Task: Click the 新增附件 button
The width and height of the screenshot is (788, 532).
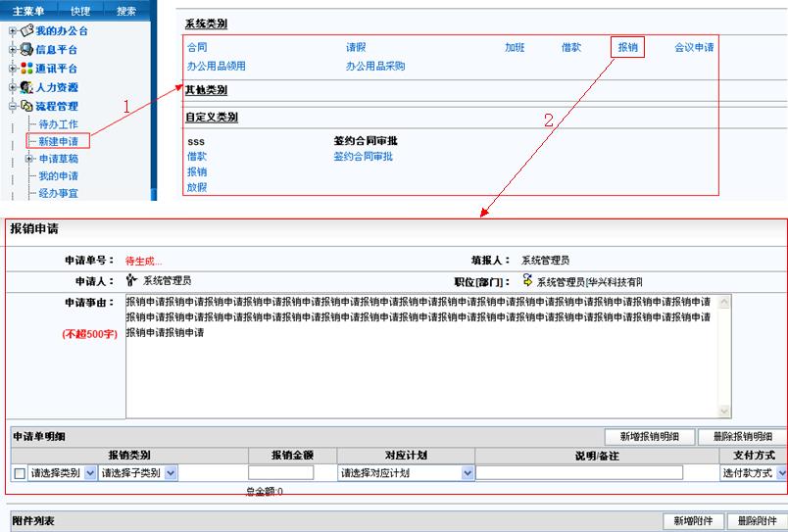Action: pos(693,520)
